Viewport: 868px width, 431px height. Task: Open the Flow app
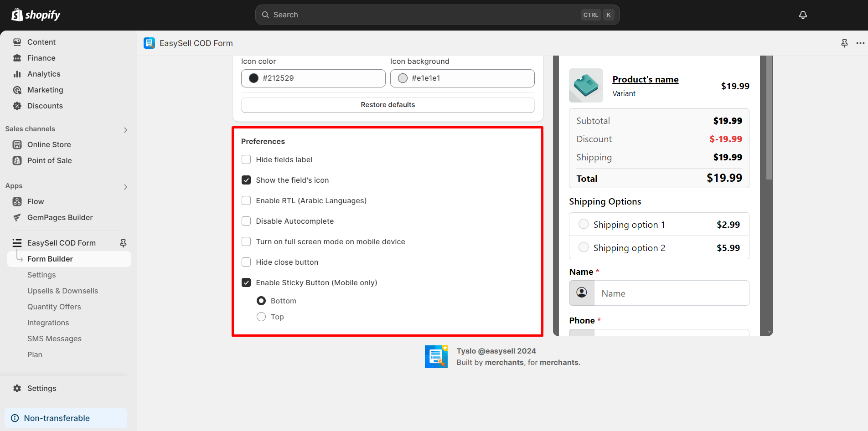(x=35, y=201)
